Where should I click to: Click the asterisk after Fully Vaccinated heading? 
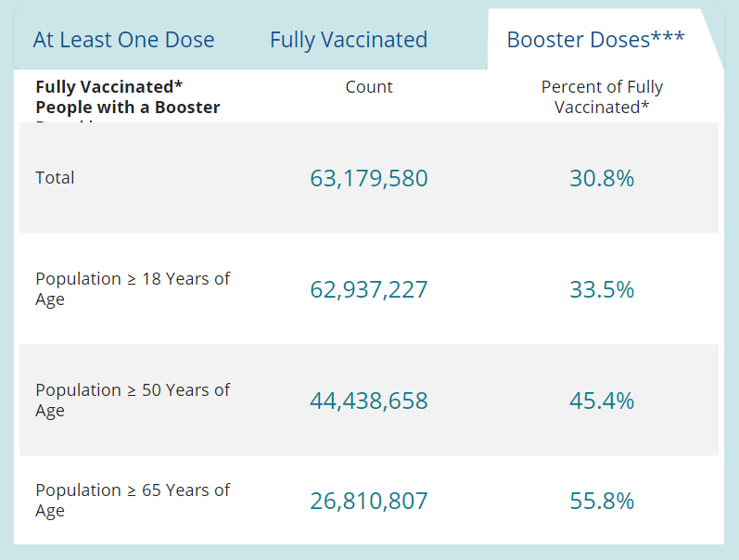(179, 84)
